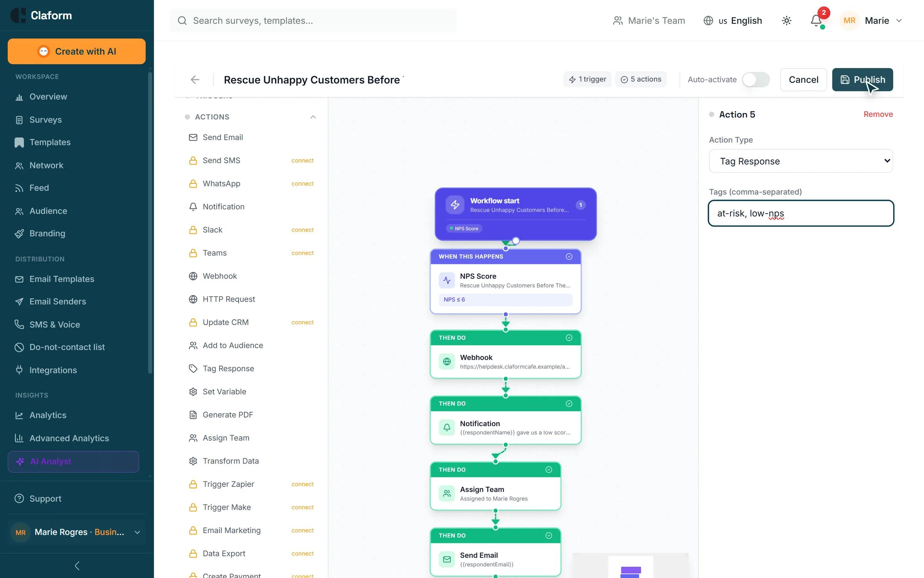Click the Create with AI button
Screen dimensions: 924x578
(x=77, y=51)
